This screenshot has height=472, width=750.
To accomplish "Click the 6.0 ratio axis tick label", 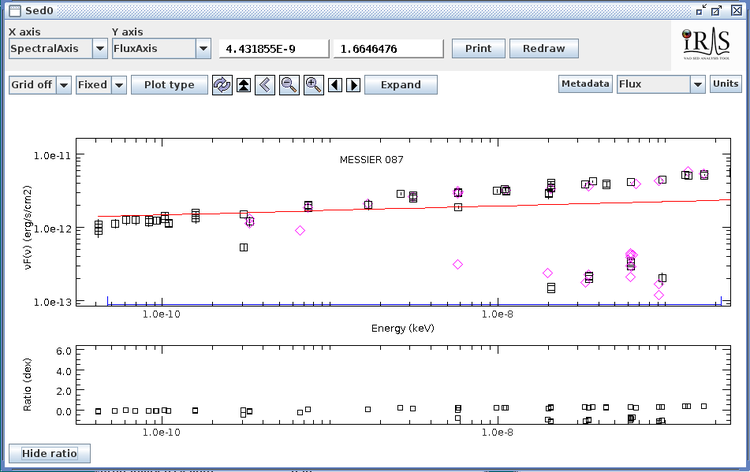I will pyautogui.click(x=64, y=351).
